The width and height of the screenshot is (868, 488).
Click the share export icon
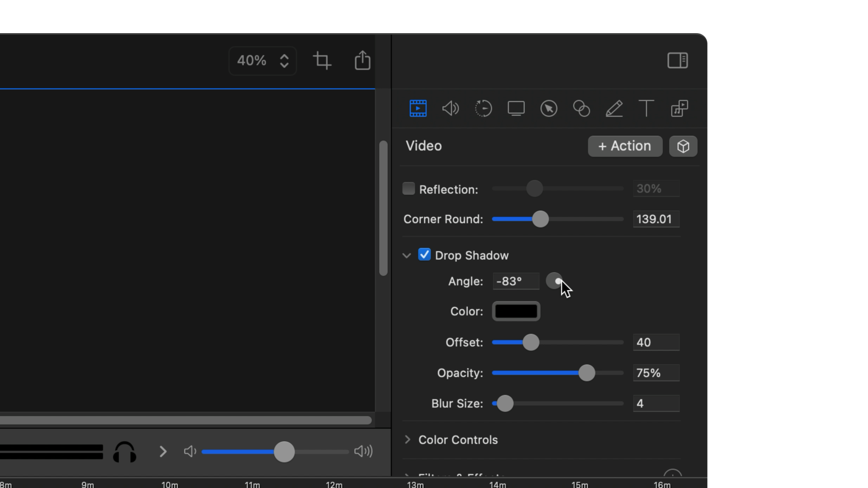coord(363,61)
